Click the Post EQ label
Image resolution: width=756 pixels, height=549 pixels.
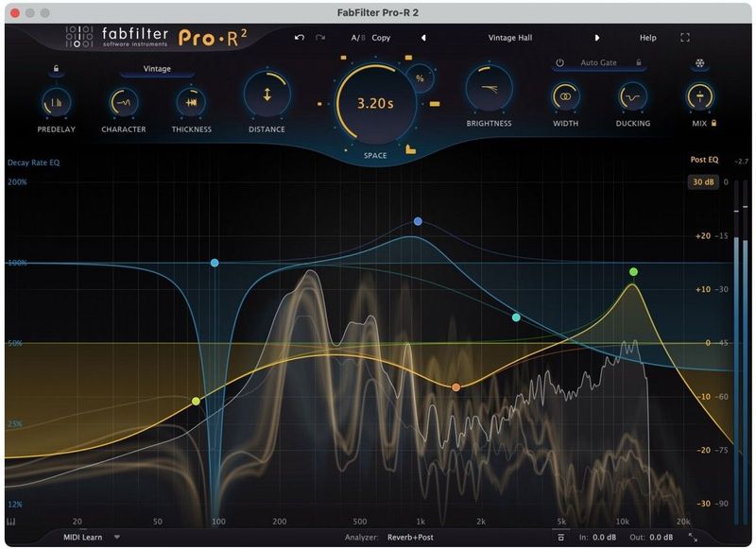click(704, 160)
